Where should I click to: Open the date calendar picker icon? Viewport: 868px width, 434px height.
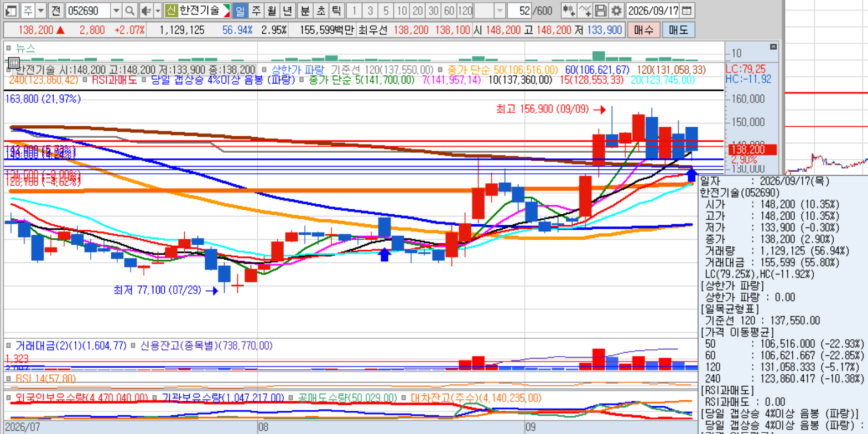point(687,11)
